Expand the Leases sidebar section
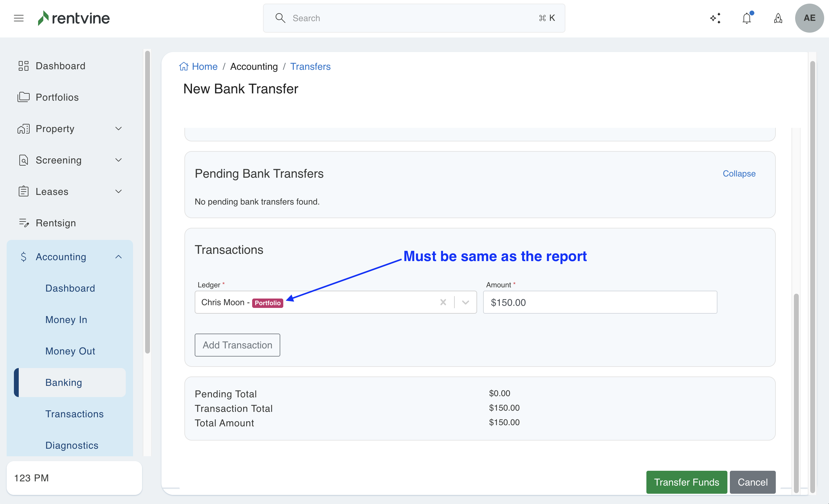829x504 pixels. (119, 192)
